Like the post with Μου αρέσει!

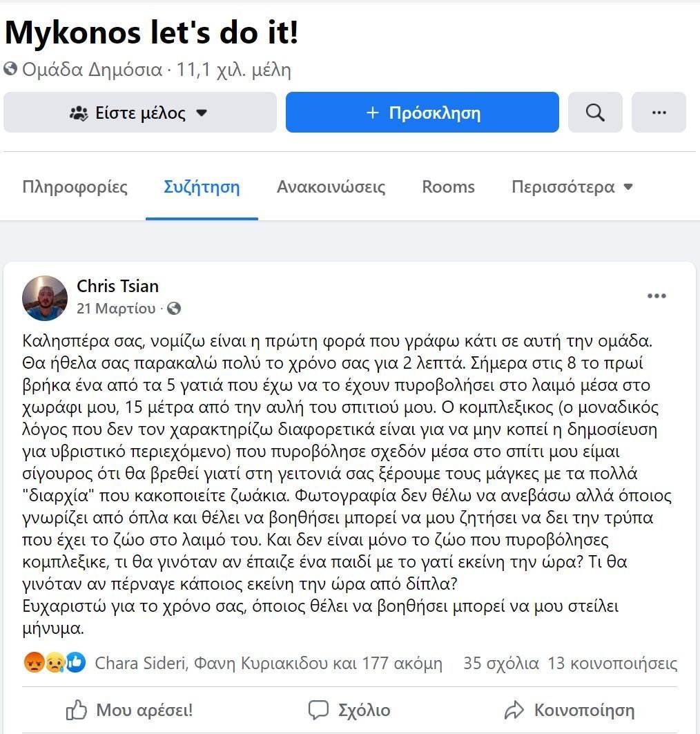[129, 710]
